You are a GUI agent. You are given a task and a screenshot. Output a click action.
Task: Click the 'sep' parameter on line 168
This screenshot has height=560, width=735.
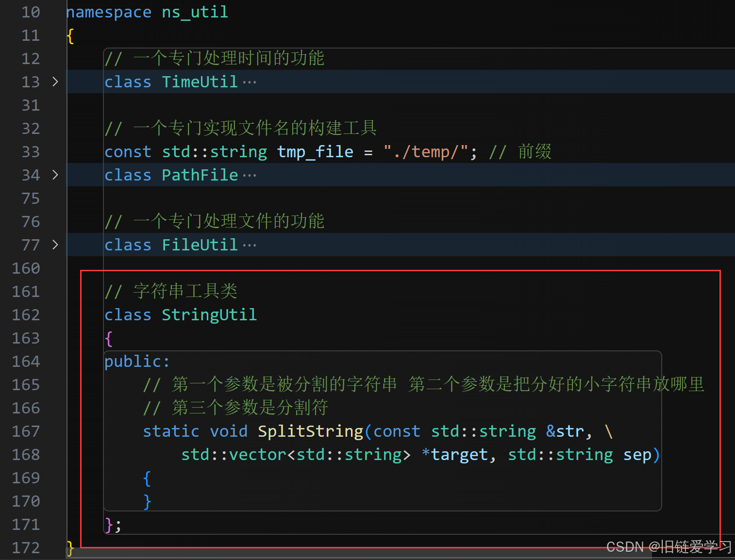click(637, 455)
